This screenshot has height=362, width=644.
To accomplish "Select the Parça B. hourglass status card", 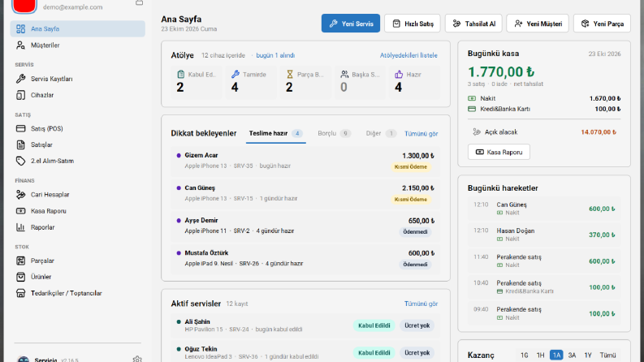I will tap(305, 82).
